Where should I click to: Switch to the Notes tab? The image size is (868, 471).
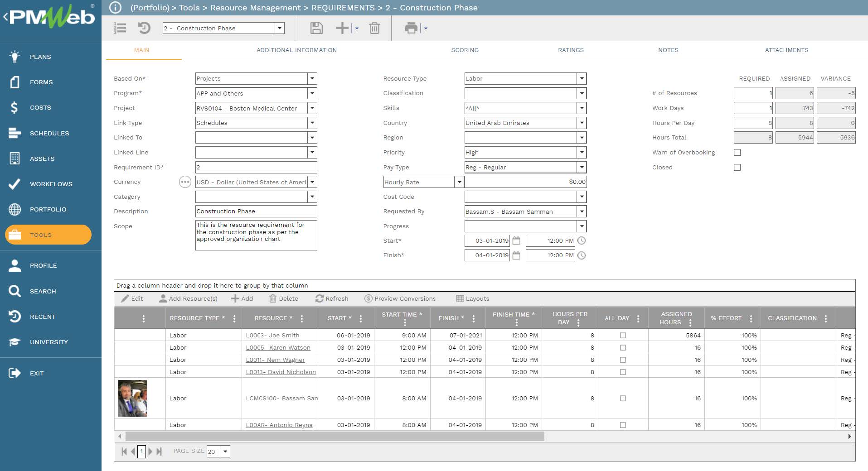(x=668, y=50)
